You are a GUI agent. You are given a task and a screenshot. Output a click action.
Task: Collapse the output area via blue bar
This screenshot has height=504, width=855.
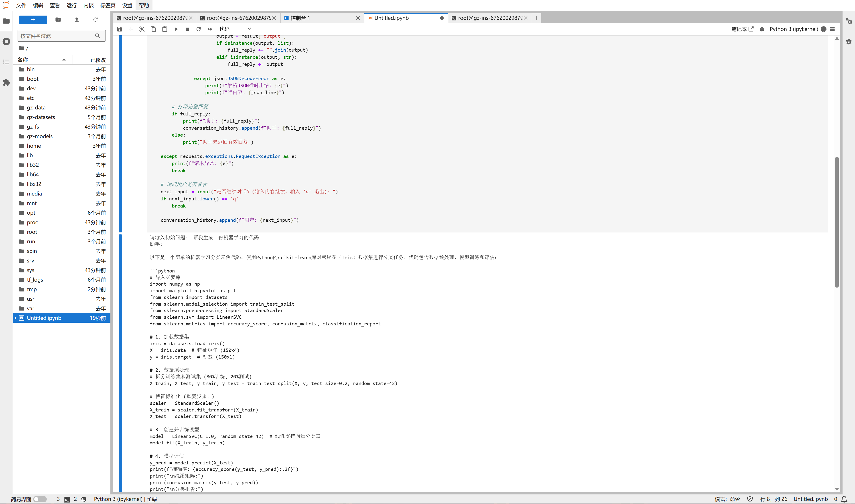pyautogui.click(x=120, y=363)
